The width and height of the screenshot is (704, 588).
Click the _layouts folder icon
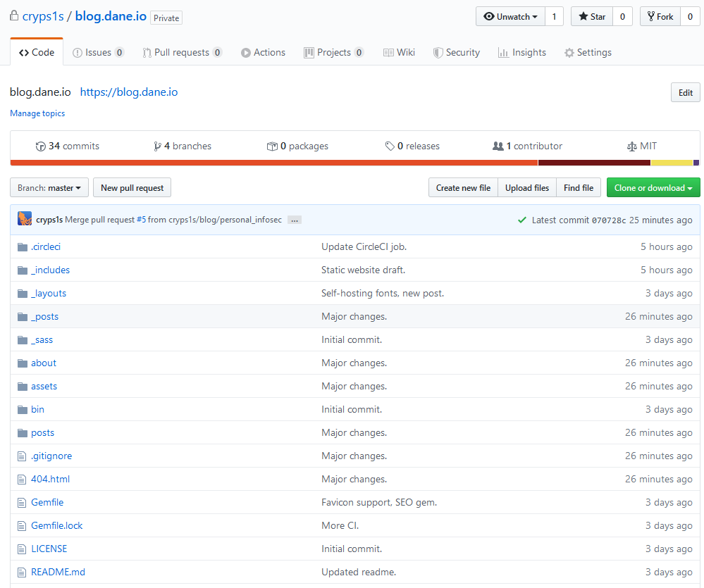pos(23,294)
